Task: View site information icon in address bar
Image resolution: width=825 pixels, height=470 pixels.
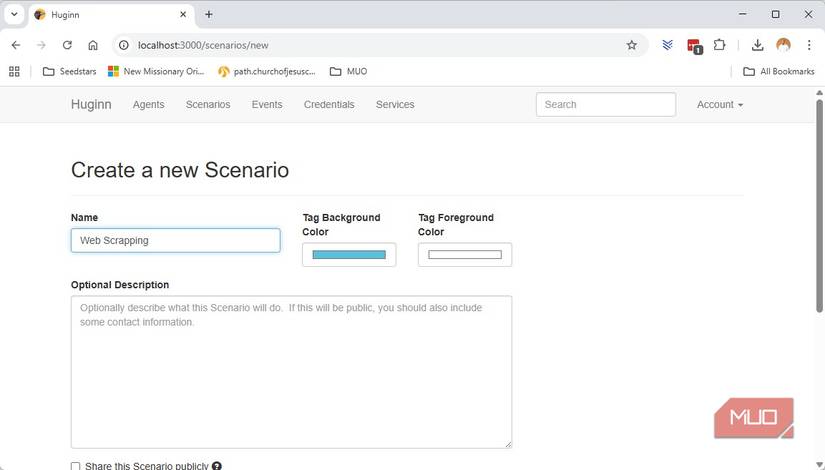Action: (x=124, y=45)
